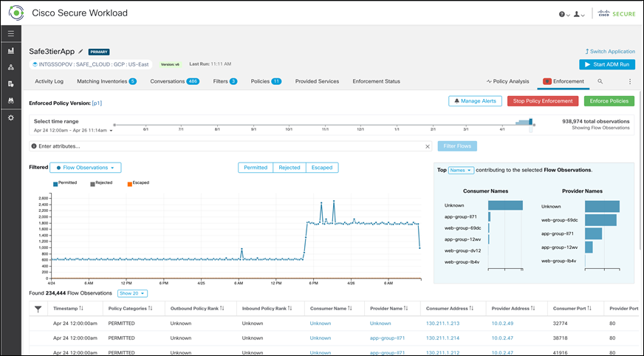
Task: Open the Filters tab
Action: click(x=225, y=81)
